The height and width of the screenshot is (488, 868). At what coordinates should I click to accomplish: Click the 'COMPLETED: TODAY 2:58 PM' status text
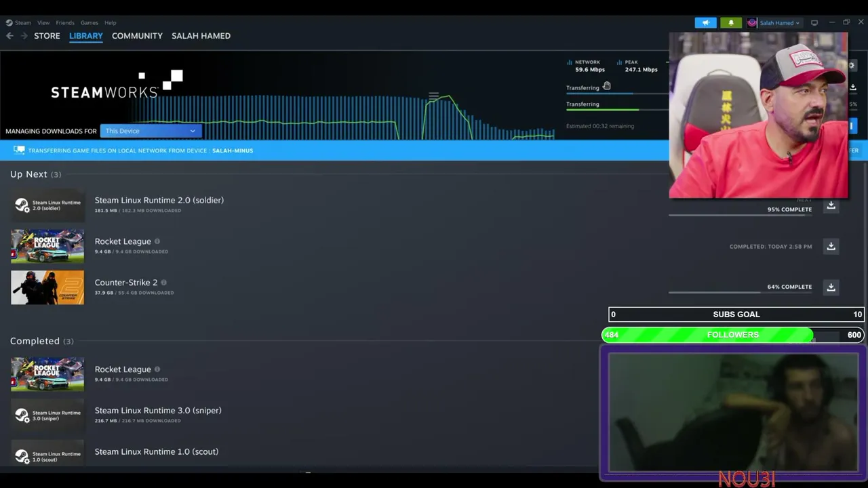[x=770, y=247]
